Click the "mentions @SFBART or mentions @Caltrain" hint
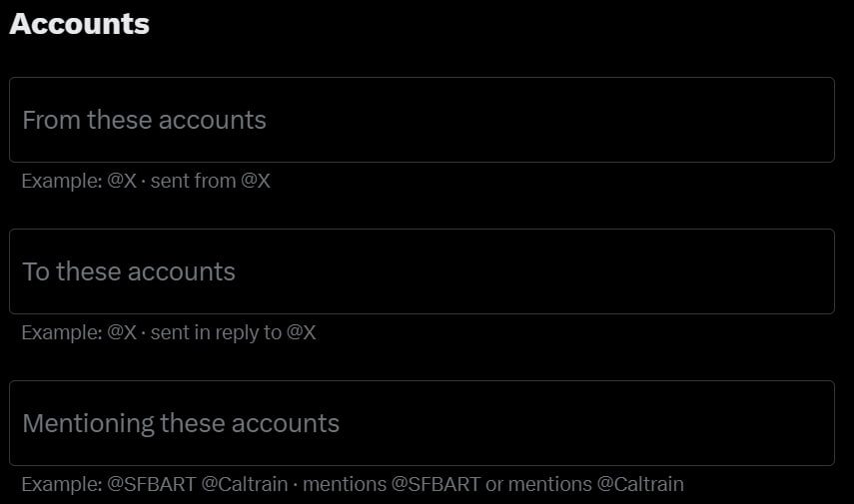This screenshot has height=504, width=854. (492, 485)
